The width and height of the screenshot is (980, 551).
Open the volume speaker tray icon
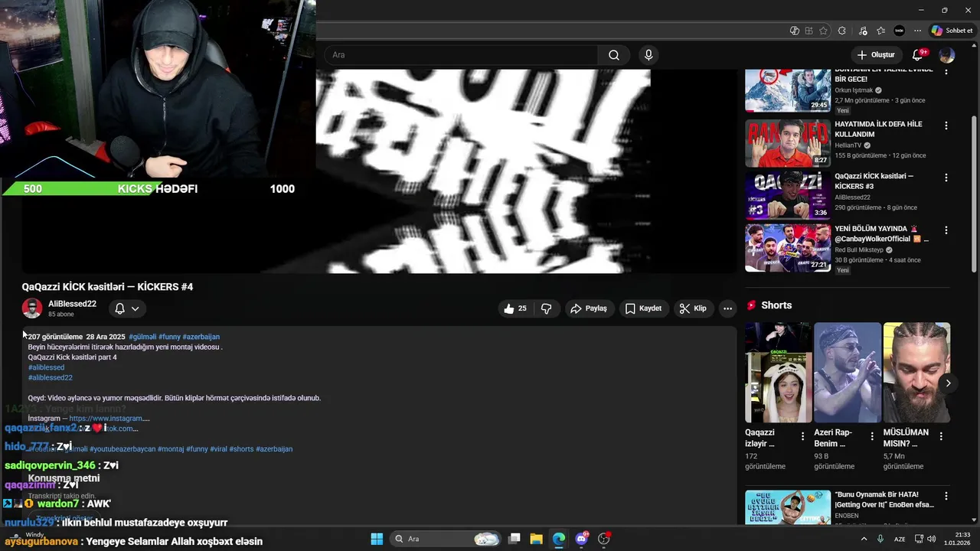pyautogui.click(x=932, y=539)
